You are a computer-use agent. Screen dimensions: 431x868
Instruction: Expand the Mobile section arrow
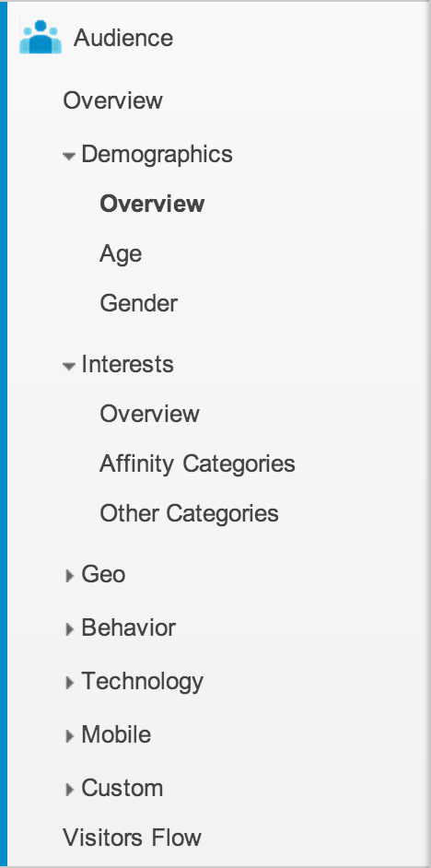pos(70,736)
